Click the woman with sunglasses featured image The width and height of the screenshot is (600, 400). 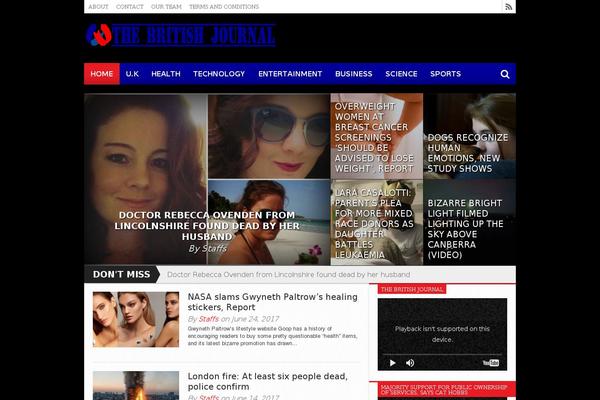tap(269, 136)
